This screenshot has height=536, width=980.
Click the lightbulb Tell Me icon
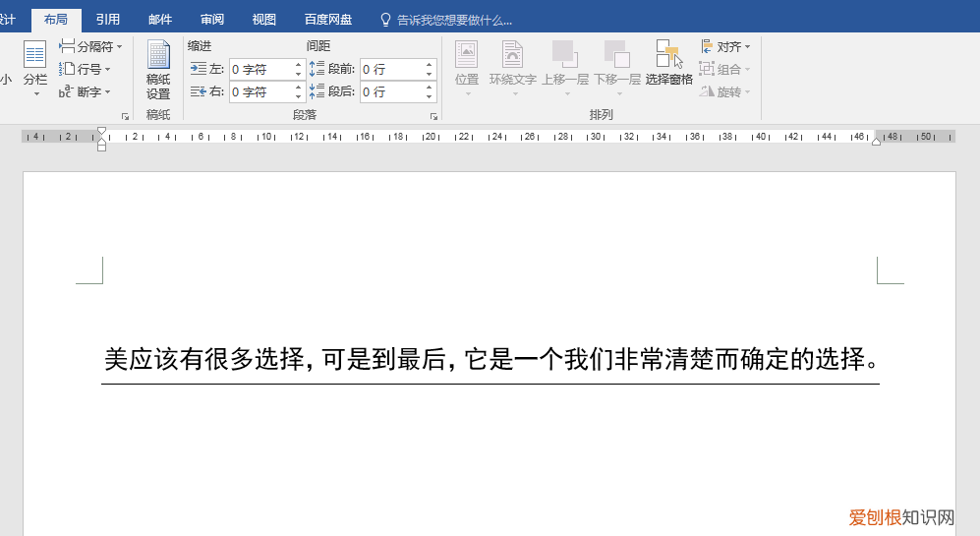(x=385, y=20)
